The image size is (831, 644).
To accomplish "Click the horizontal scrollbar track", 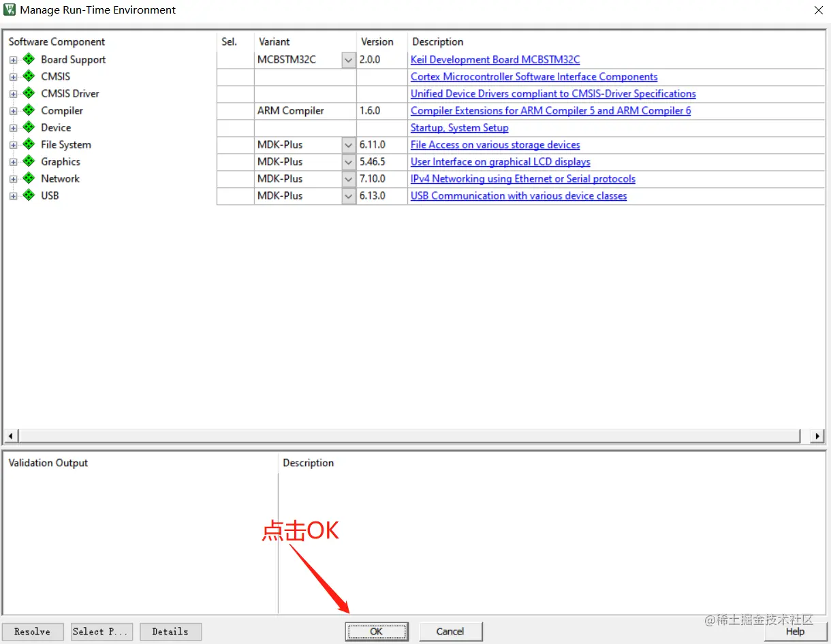I will point(409,436).
